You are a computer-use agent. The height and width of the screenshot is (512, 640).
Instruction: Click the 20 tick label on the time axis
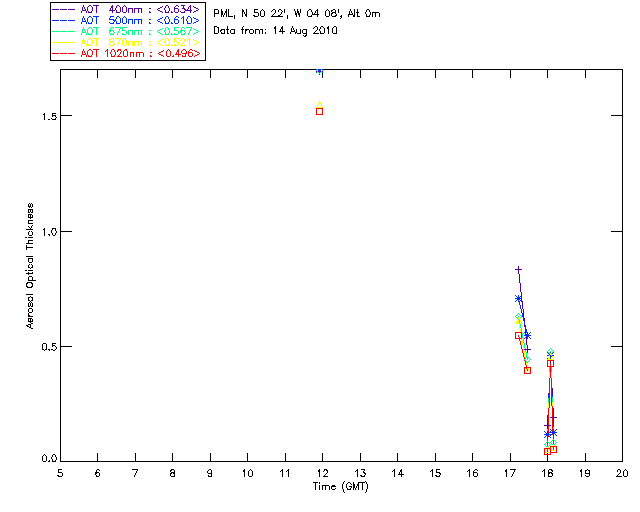[622, 472]
